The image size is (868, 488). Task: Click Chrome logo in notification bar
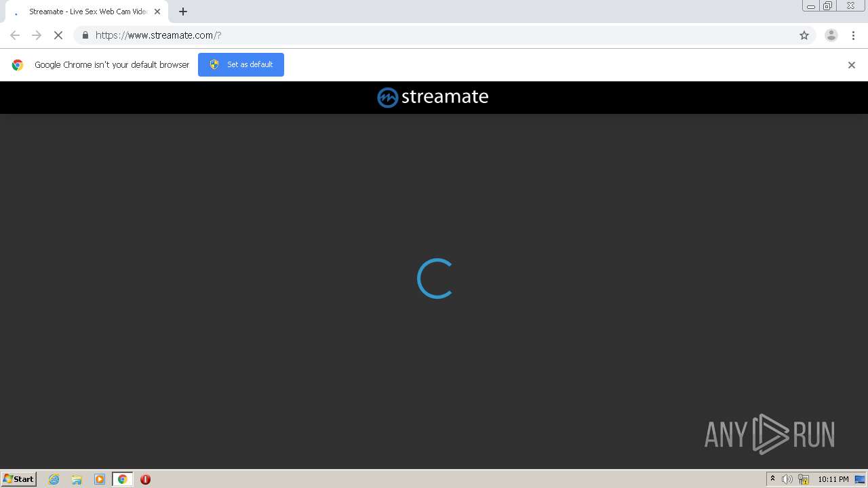click(x=18, y=65)
